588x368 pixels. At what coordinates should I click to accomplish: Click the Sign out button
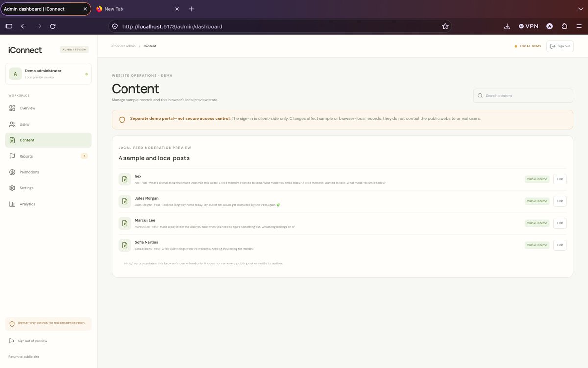point(560,46)
